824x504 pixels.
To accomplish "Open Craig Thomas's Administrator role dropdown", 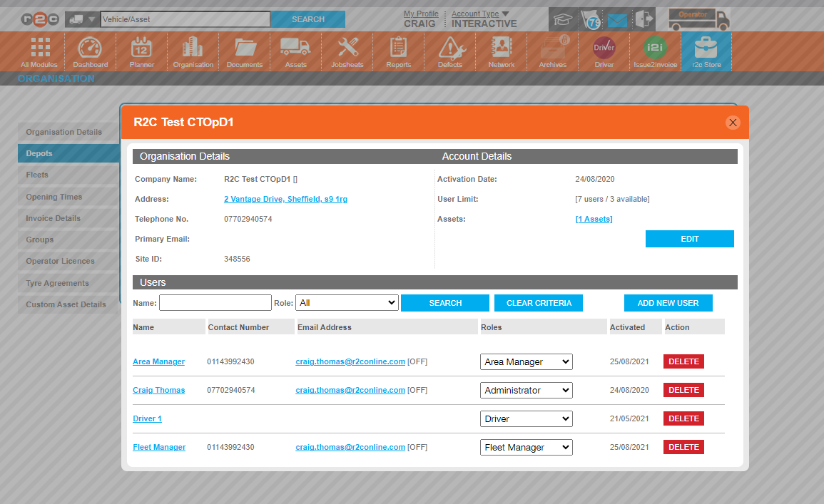I will (526, 391).
